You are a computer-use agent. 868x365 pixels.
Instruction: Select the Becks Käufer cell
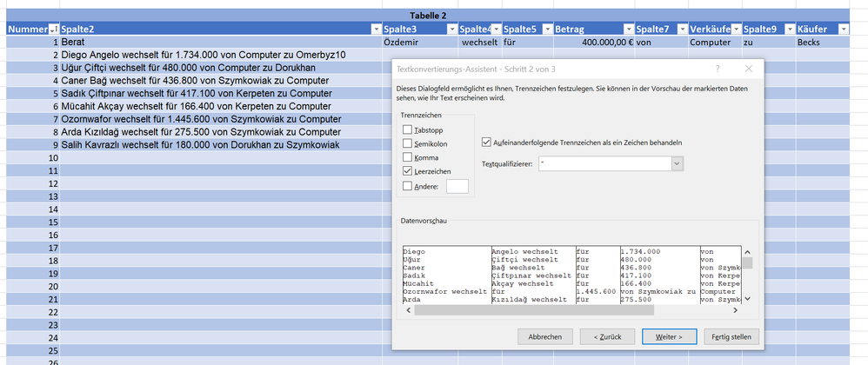click(x=823, y=42)
